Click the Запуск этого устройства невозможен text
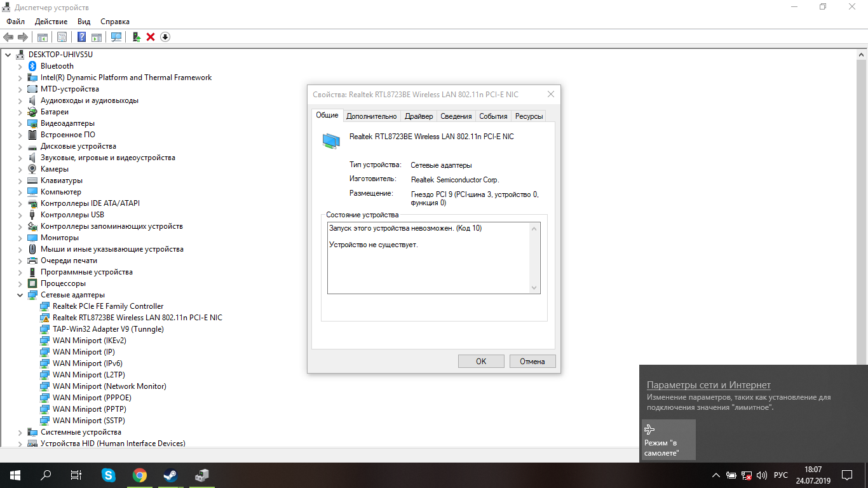The height and width of the screenshot is (488, 868). 405,227
